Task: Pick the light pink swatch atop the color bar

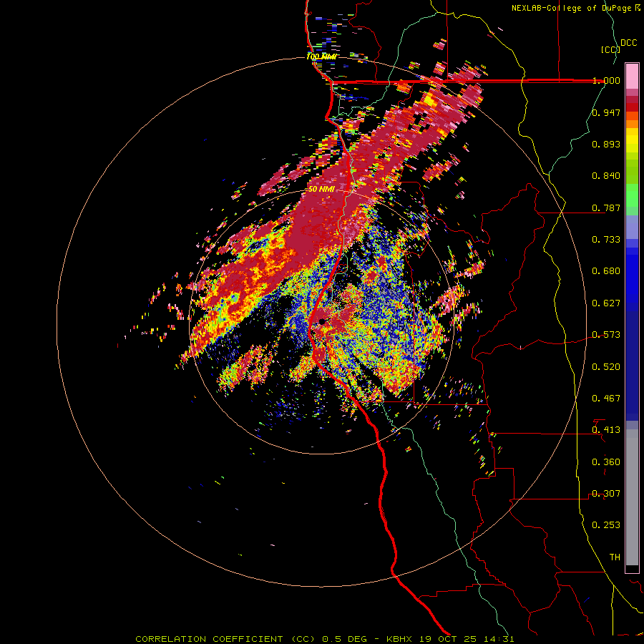Action: [x=632, y=77]
